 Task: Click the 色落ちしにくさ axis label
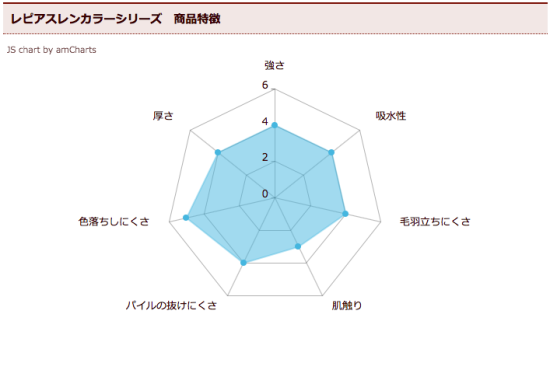tap(114, 221)
